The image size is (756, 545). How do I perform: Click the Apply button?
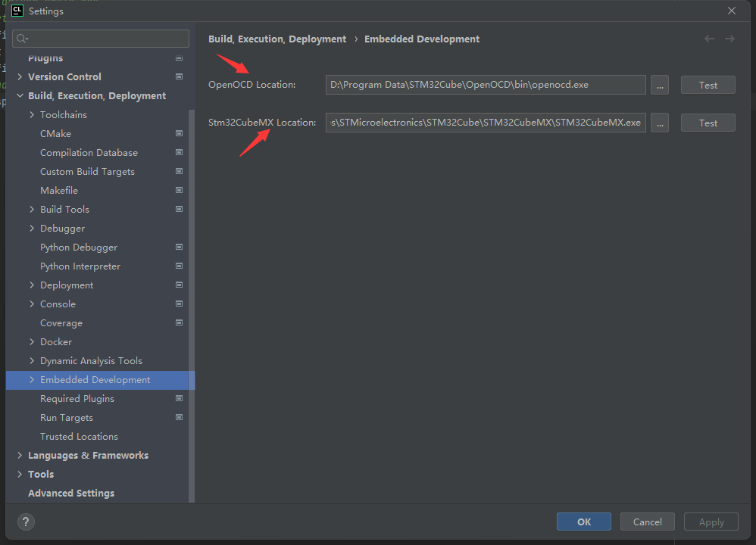click(711, 522)
